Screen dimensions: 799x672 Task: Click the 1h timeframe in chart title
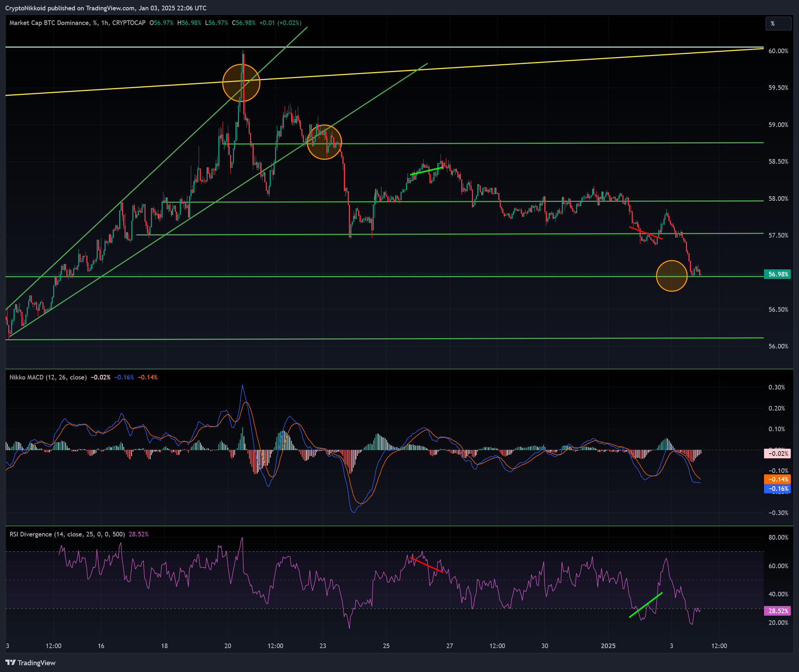point(105,23)
